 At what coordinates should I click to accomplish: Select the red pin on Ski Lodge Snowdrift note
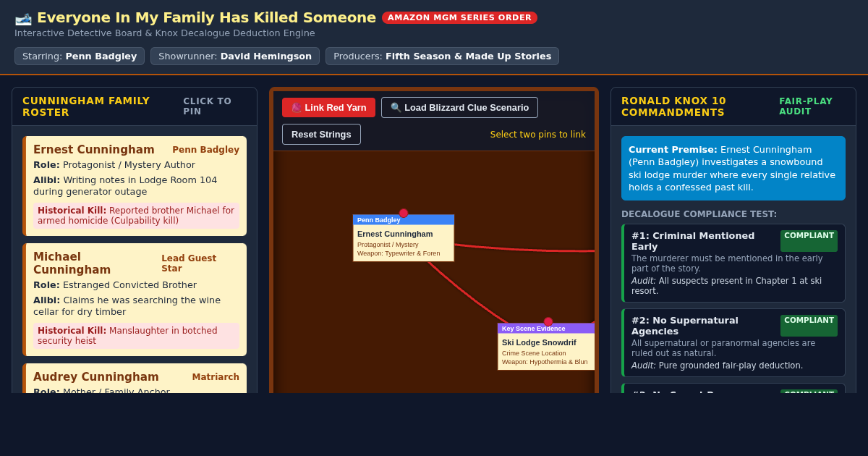548,322
